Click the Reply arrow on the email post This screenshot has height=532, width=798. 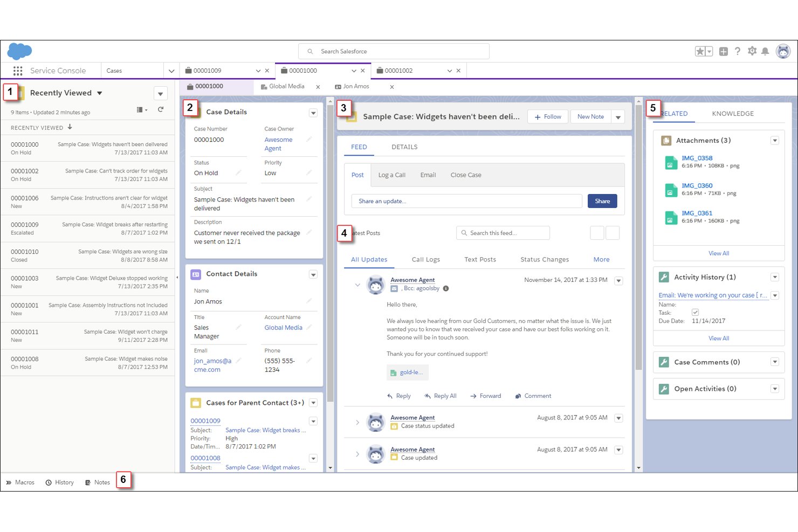399,396
